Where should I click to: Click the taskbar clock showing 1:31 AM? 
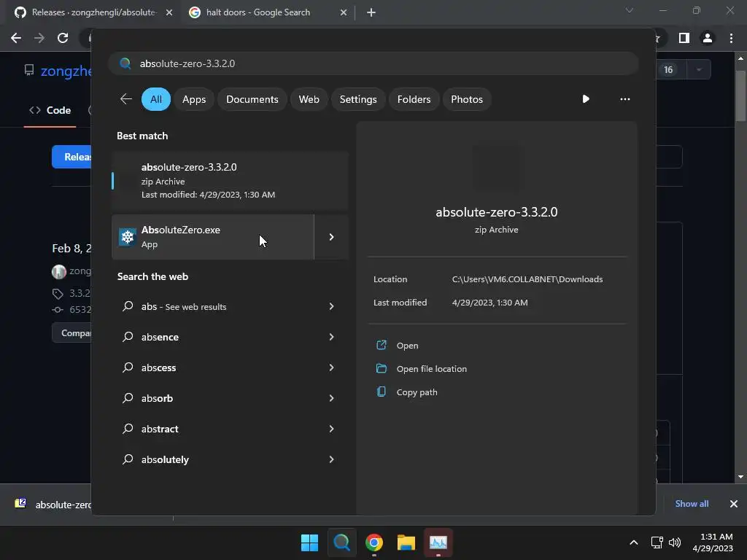(713, 542)
